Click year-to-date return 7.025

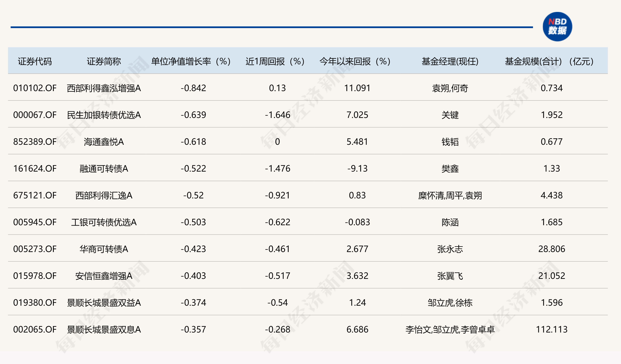click(357, 115)
